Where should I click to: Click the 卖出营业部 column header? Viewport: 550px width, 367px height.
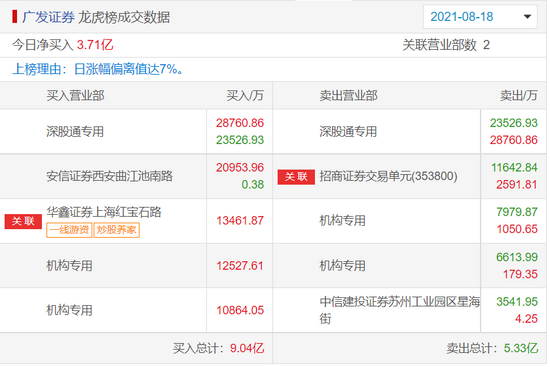(x=348, y=95)
